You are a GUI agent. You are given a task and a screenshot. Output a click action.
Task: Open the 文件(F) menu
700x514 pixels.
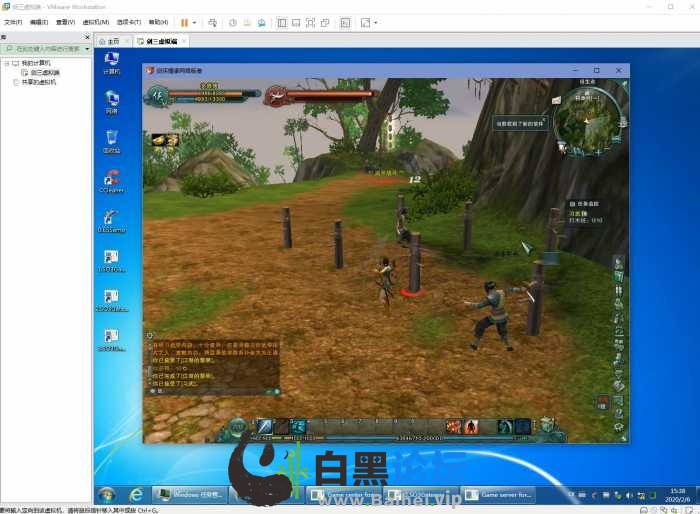(13, 22)
